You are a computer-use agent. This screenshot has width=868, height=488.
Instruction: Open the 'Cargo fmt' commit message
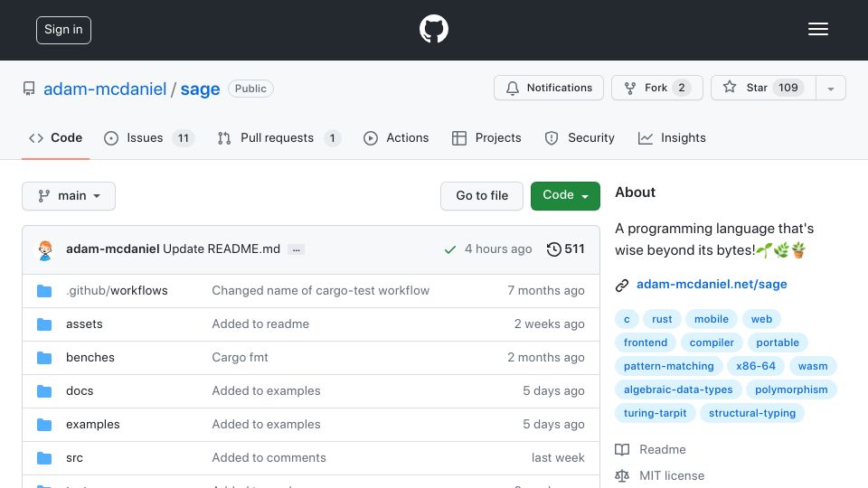point(240,358)
